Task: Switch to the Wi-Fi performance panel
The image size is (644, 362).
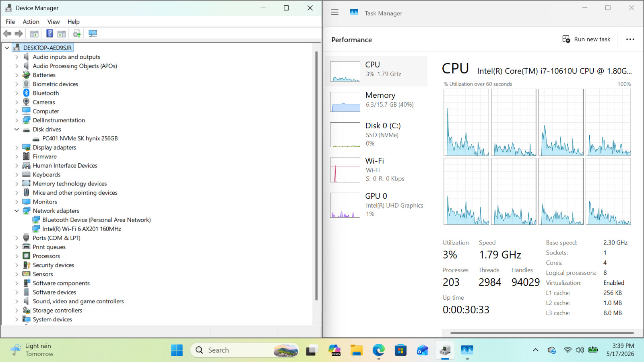Action: point(376,170)
